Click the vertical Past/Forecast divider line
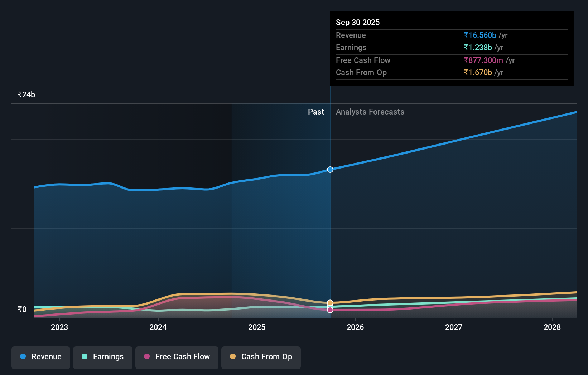588x375 pixels. (330, 233)
